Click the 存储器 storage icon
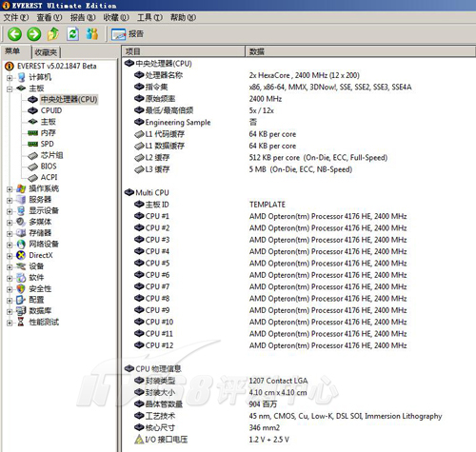Screen dimensions: 476x452 tap(21, 233)
